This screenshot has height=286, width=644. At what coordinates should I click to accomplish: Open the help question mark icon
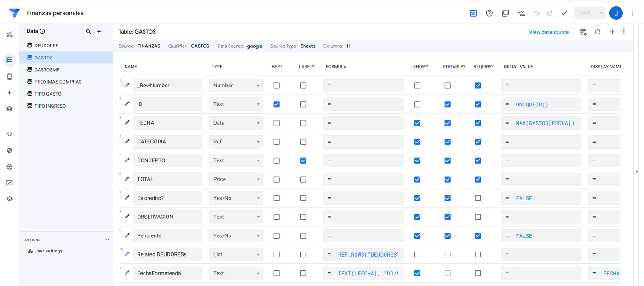[489, 13]
